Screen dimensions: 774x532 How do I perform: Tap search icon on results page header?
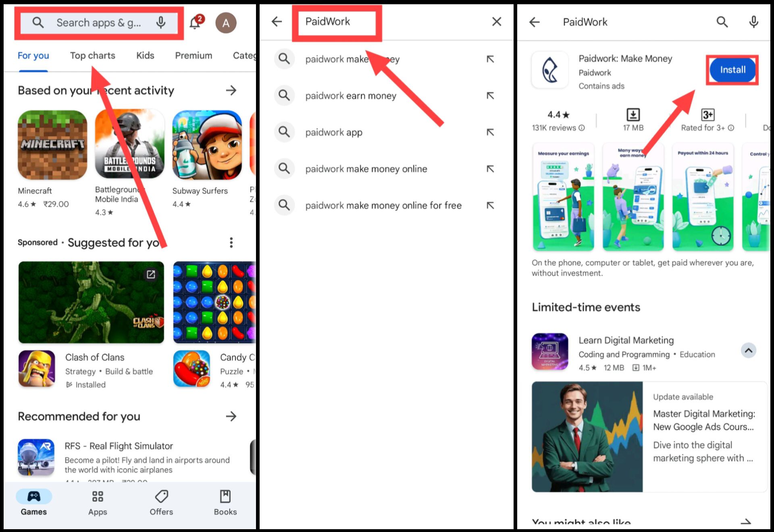click(722, 22)
